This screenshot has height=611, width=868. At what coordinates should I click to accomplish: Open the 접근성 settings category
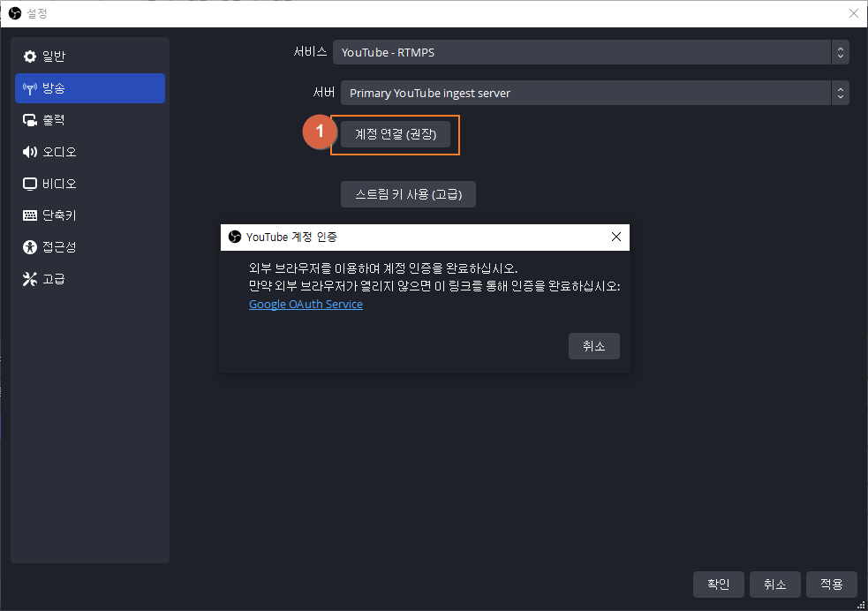[90, 247]
